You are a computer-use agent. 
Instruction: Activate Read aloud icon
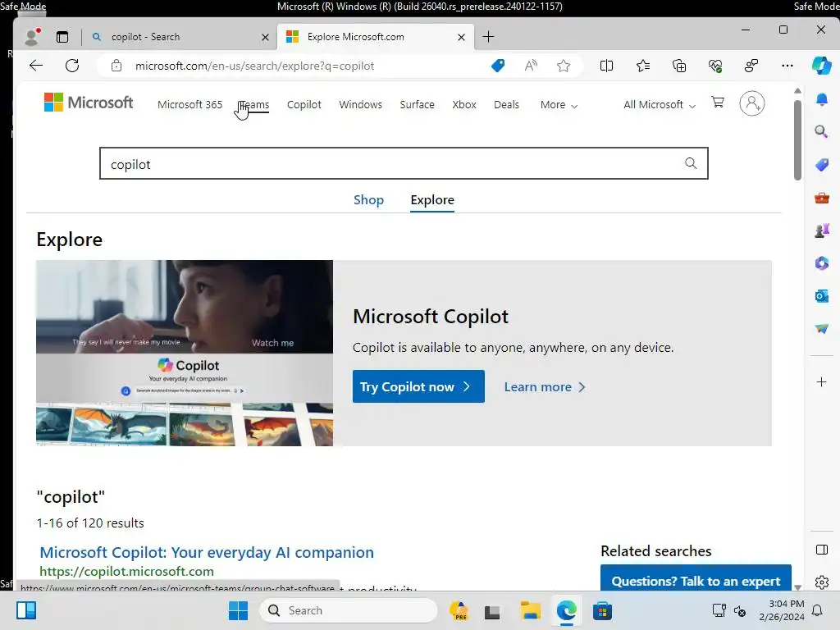531,66
